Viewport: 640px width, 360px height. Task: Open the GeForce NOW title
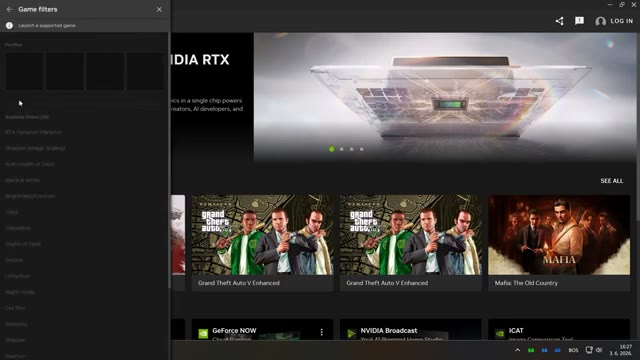[x=234, y=331]
